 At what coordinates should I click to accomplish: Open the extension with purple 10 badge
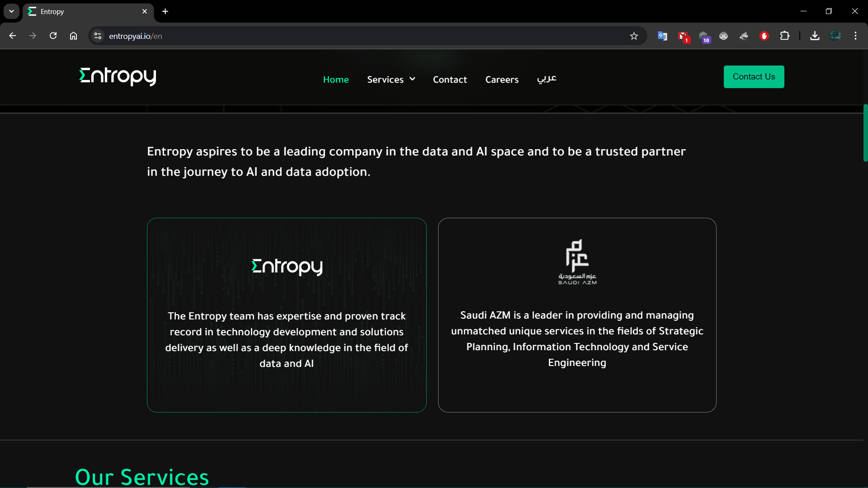tap(704, 37)
